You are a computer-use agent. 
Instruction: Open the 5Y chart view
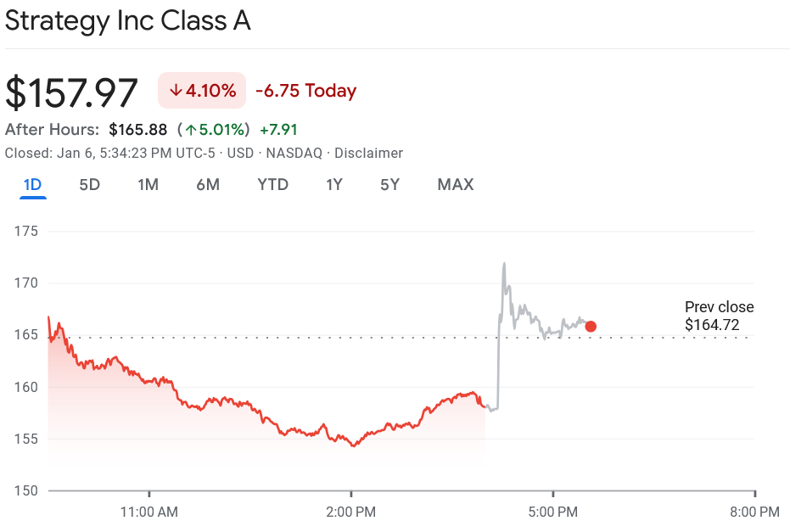point(389,184)
